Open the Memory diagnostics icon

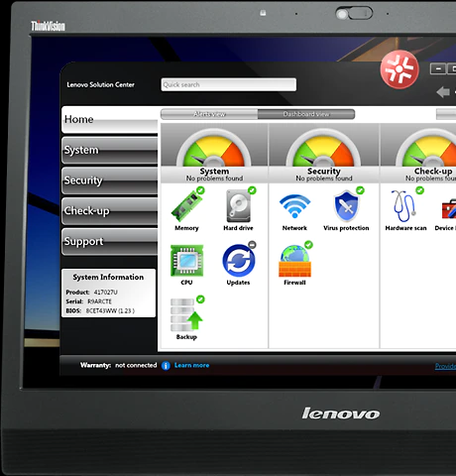186,206
